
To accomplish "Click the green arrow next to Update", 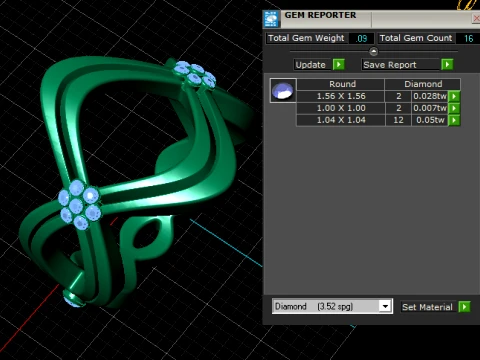I will coord(339,64).
